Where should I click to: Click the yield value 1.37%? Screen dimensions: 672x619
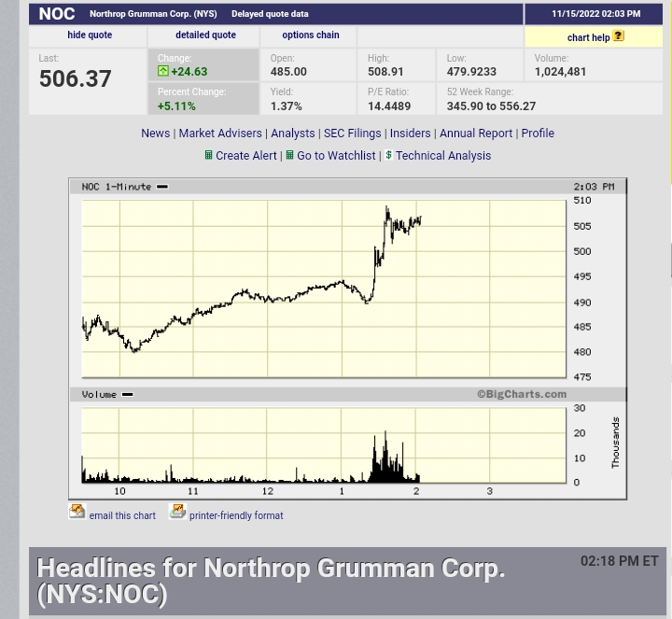286,106
